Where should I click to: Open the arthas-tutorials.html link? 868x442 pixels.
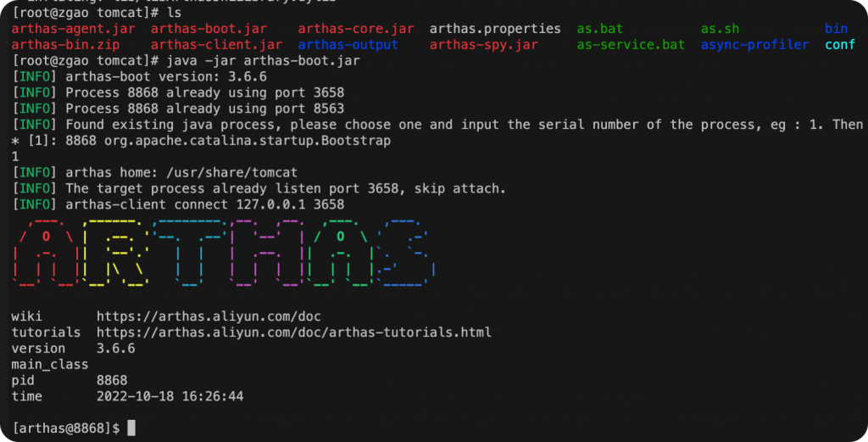point(293,332)
